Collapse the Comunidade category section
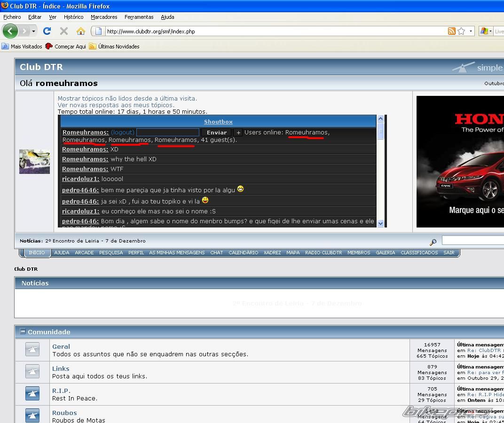 coord(23,331)
